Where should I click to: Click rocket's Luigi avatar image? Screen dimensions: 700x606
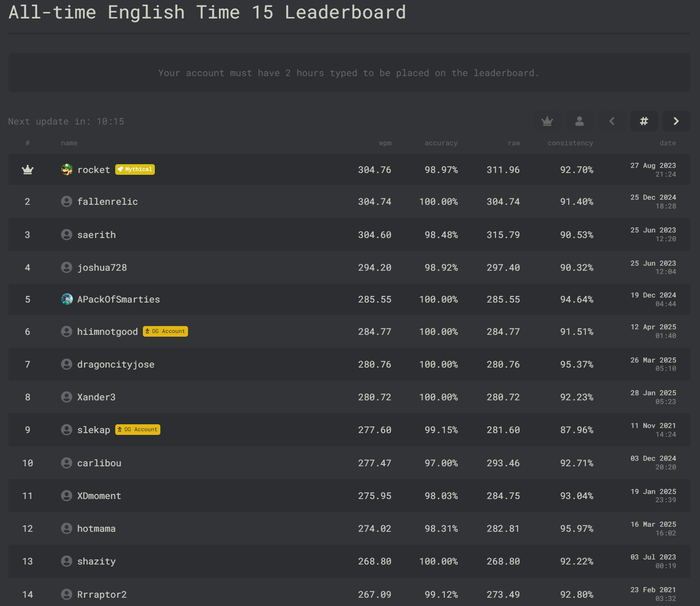[67, 170]
